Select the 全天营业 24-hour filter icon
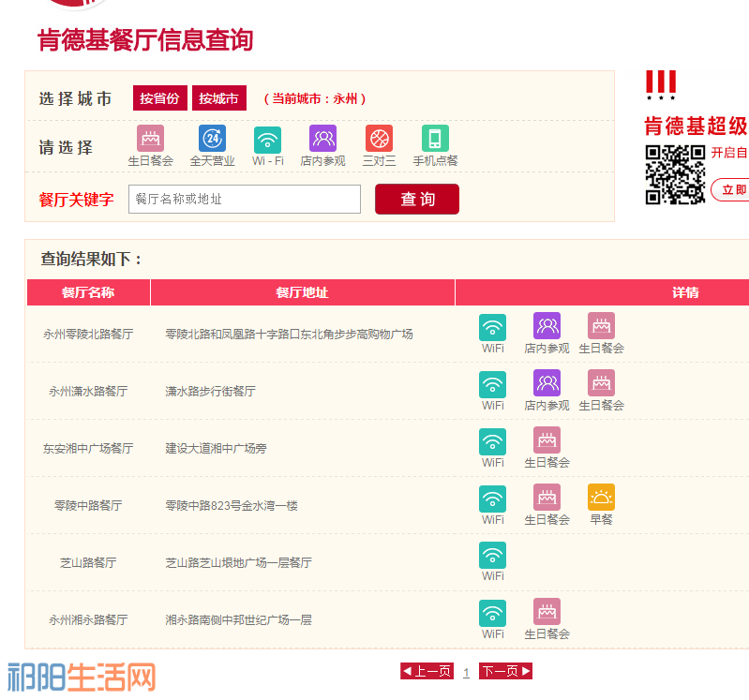The height and width of the screenshot is (700, 749). tap(212, 139)
